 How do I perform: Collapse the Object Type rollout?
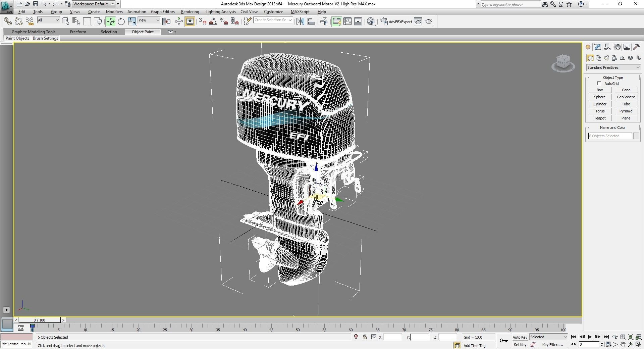(x=613, y=78)
